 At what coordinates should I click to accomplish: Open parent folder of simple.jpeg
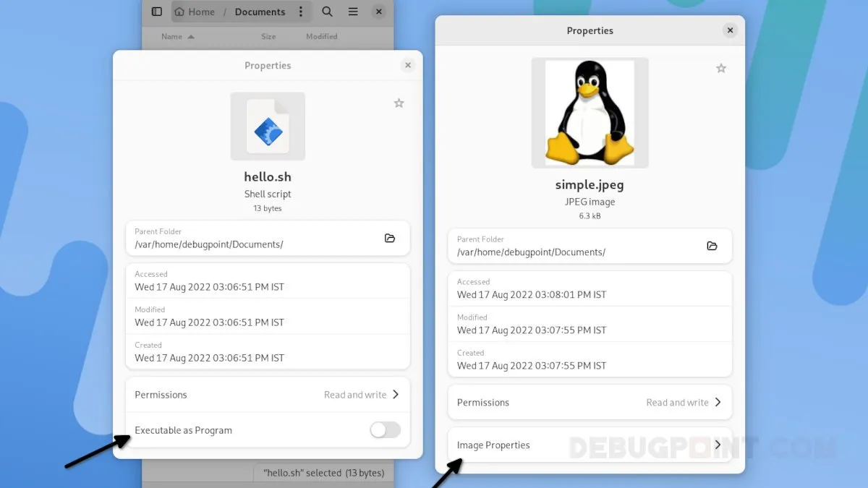point(712,246)
